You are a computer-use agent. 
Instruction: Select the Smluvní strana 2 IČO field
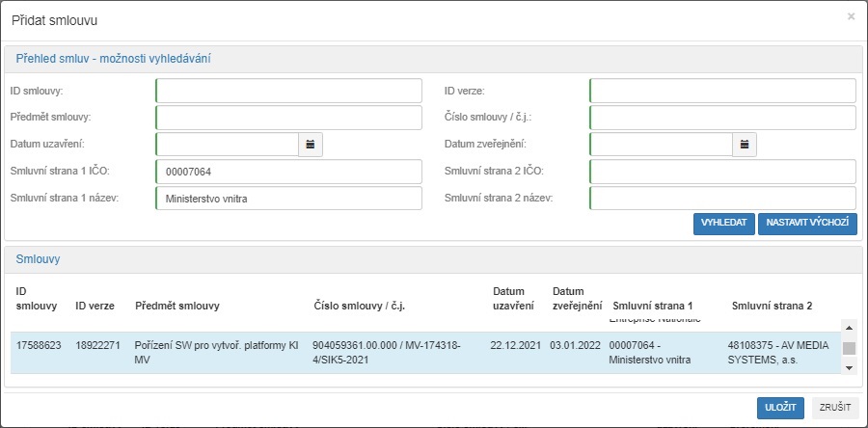point(722,172)
